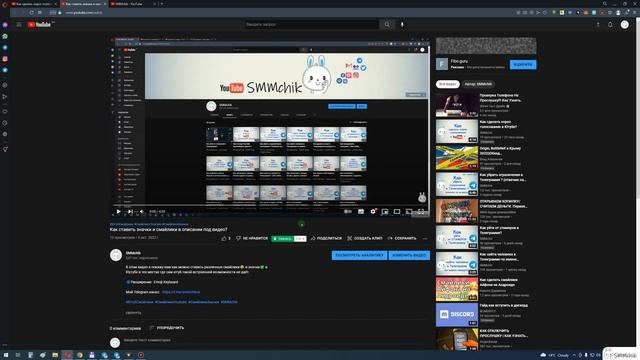
Task: Skip to the next video in the player
Action: point(130,211)
